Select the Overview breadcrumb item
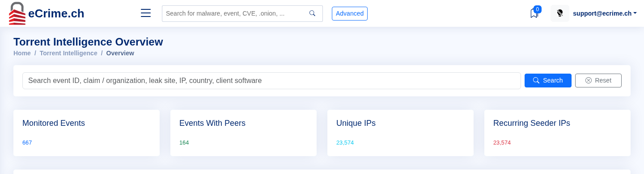Image resolution: width=644 pixels, height=174 pixels. 120,53
